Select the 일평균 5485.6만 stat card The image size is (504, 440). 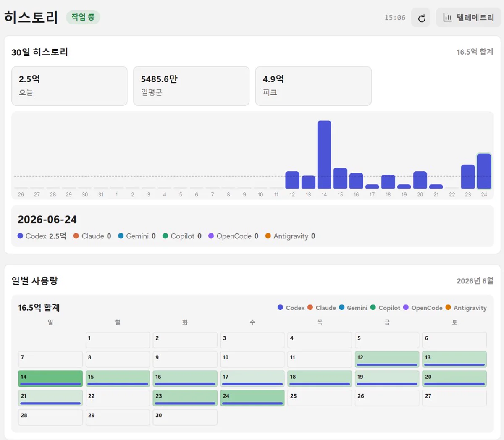(x=191, y=86)
